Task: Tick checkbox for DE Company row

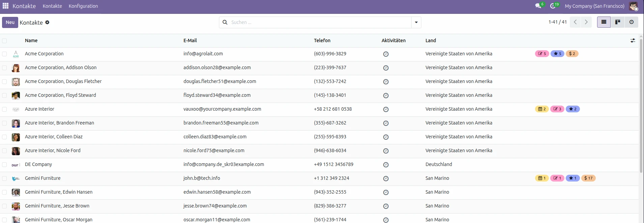Action: click(4, 165)
